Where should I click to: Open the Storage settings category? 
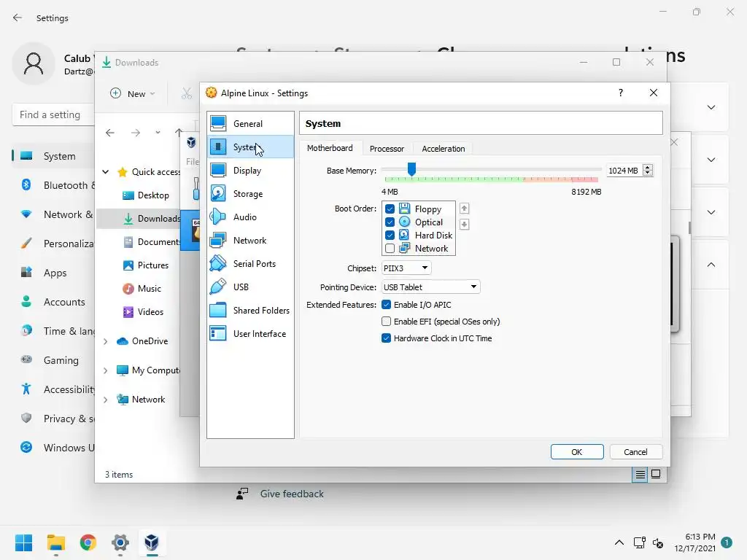point(251,194)
